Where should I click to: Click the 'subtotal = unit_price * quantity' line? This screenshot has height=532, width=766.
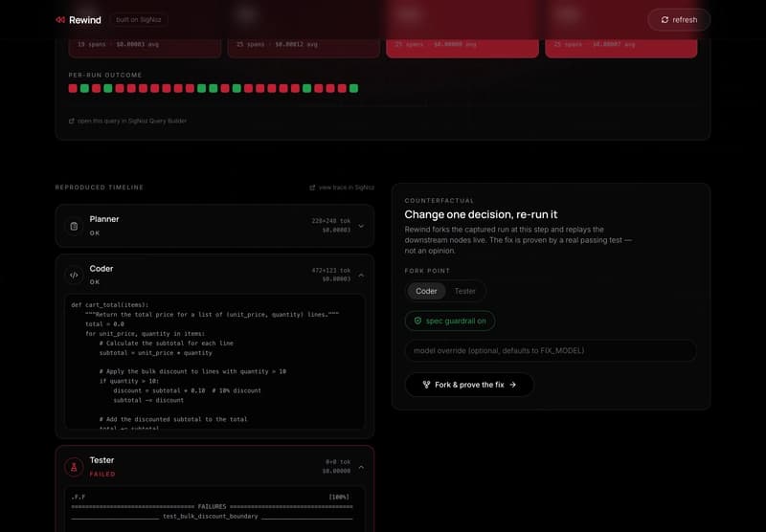tap(156, 353)
